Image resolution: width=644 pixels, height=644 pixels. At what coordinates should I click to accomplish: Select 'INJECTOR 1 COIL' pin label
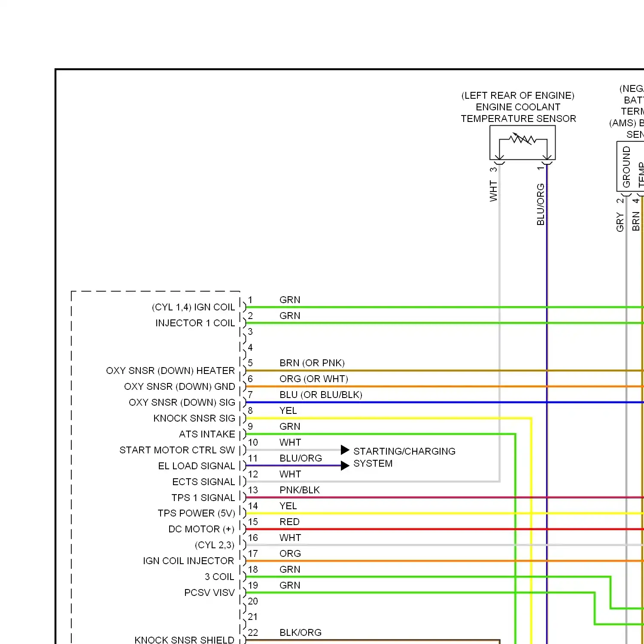click(195, 323)
